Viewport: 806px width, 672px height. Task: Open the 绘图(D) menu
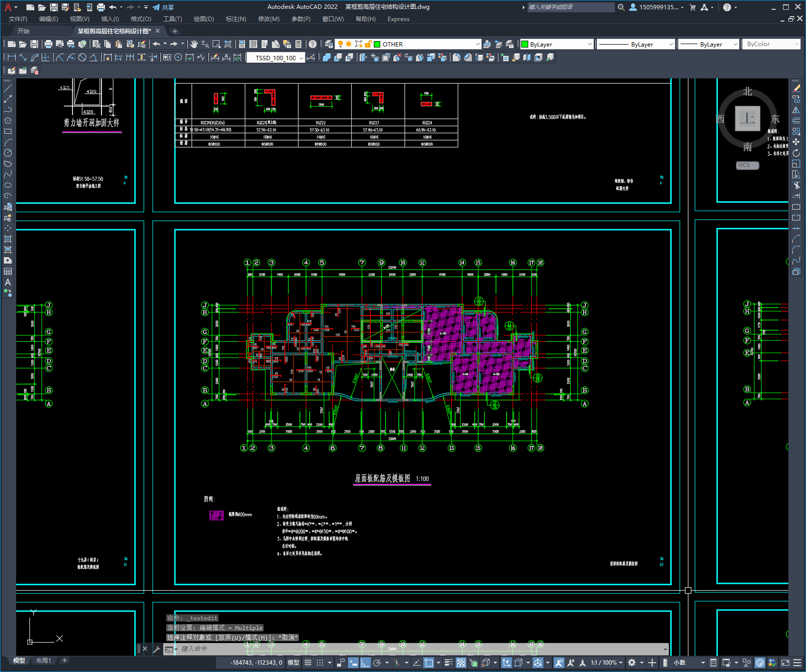point(204,19)
